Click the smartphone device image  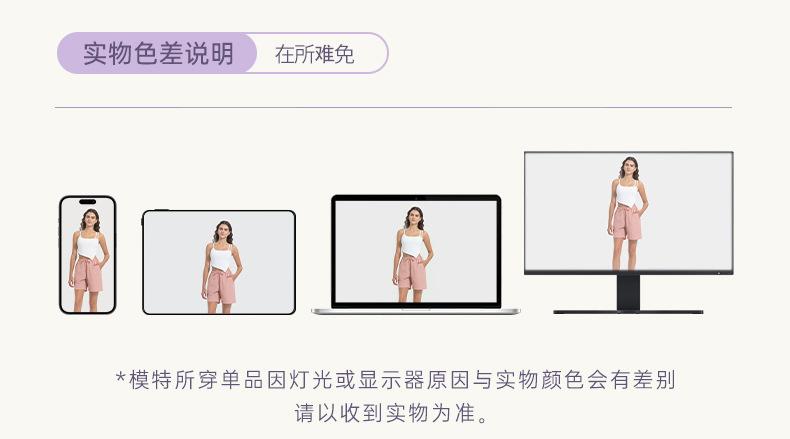(88, 255)
